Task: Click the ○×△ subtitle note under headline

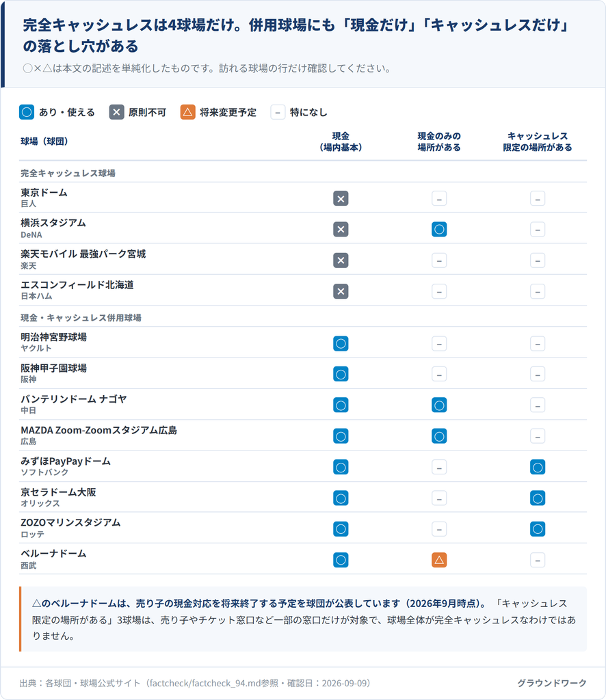Action: pos(207,68)
